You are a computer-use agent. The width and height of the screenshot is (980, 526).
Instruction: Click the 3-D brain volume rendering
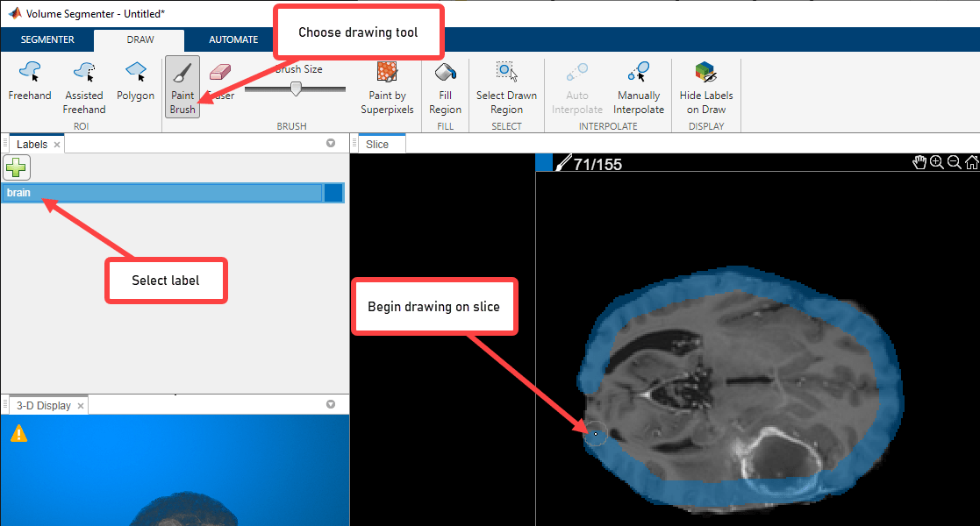[x=184, y=508]
